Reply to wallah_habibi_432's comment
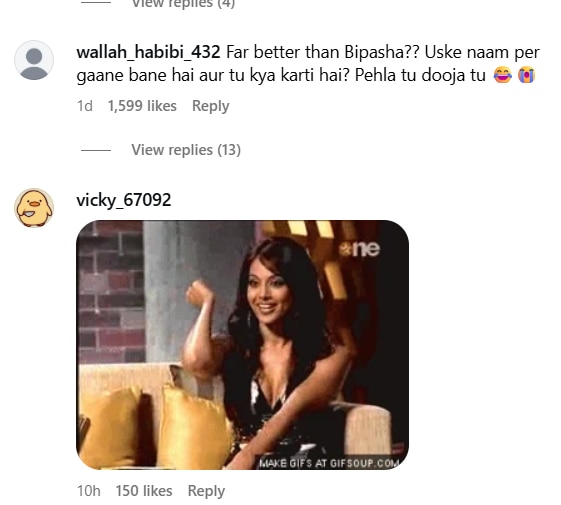Image resolution: width=561 pixels, height=505 pixels. pos(210,106)
